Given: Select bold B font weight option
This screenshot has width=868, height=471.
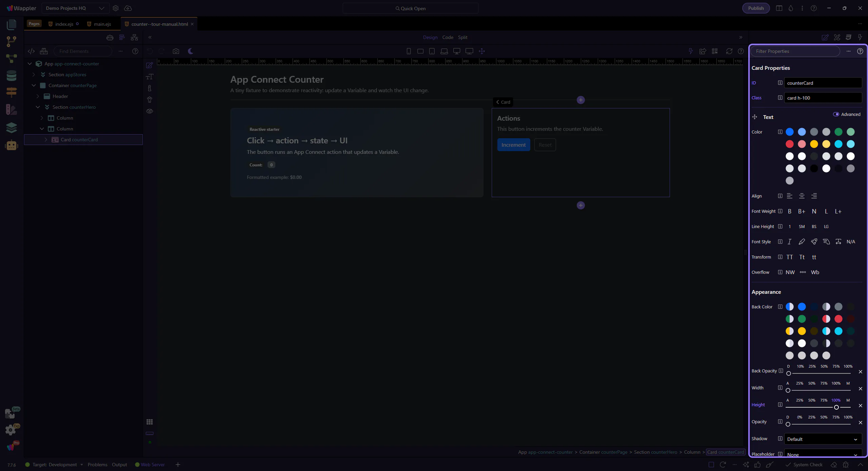Looking at the screenshot, I should pyautogui.click(x=790, y=211).
